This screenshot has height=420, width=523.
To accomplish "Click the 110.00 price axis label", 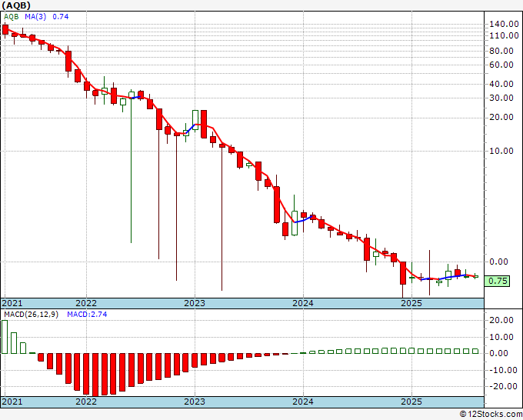I will click(x=504, y=35).
